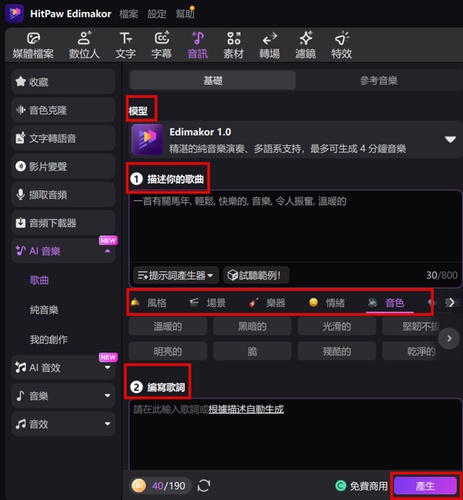Click the HitPaw Edimakor logo icon
This screenshot has width=463, height=500.
[14, 13]
